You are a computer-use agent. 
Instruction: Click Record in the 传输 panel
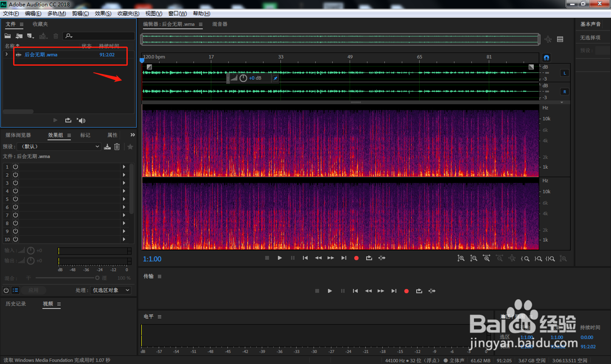(x=406, y=291)
